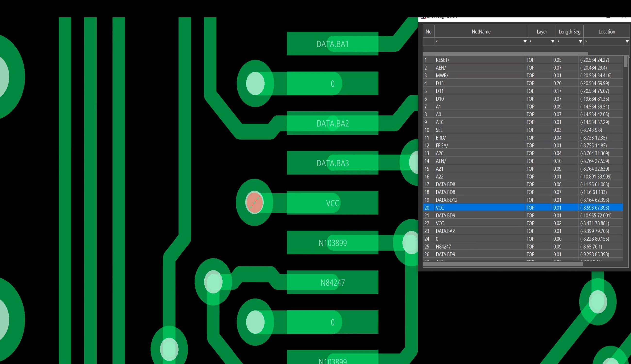Select row 25 with net N84247
Viewport: 631px width, 364px height.
[523, 247]
